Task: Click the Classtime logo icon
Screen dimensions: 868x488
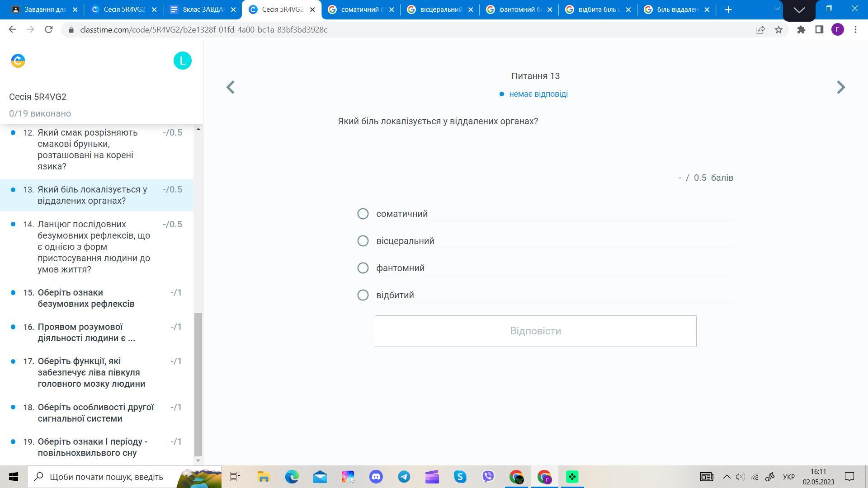Action: [18, 61]
